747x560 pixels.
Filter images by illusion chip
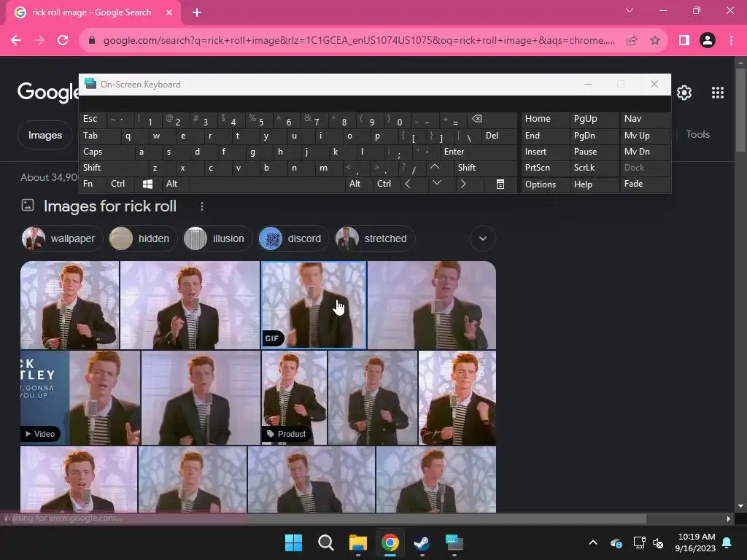click(217, 238)
